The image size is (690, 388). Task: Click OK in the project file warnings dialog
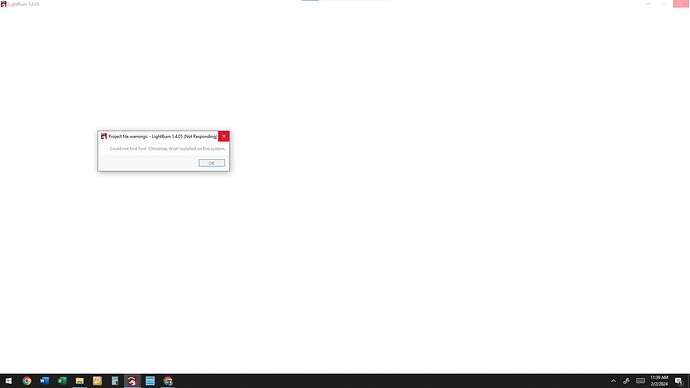pyautogui.click(x=212, y=163)
